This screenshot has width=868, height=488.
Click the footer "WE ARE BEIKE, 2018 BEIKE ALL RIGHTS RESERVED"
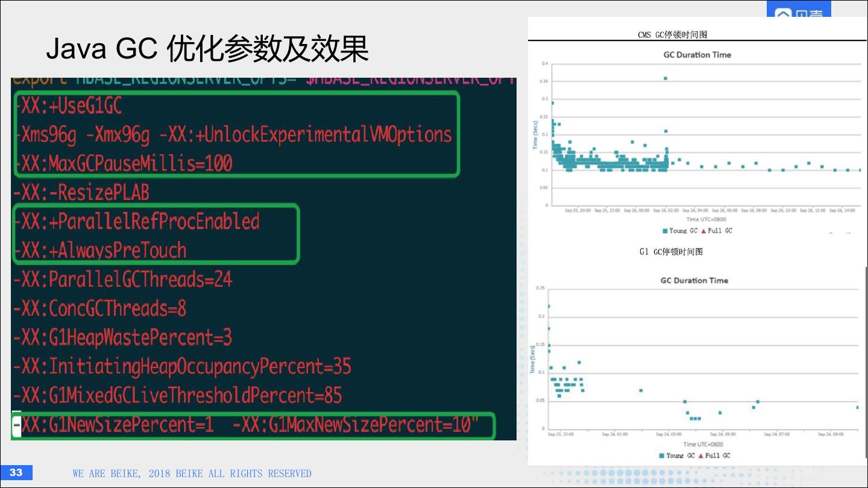click(x=192, y=474)
